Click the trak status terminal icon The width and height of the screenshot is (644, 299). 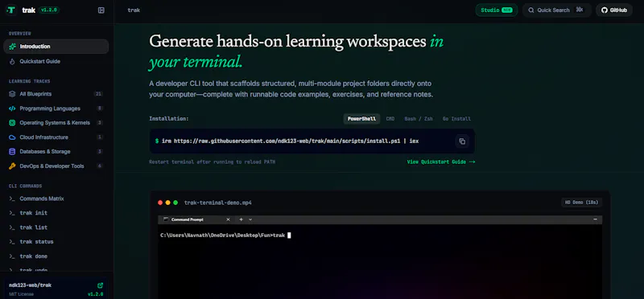[x=12, y=242]
